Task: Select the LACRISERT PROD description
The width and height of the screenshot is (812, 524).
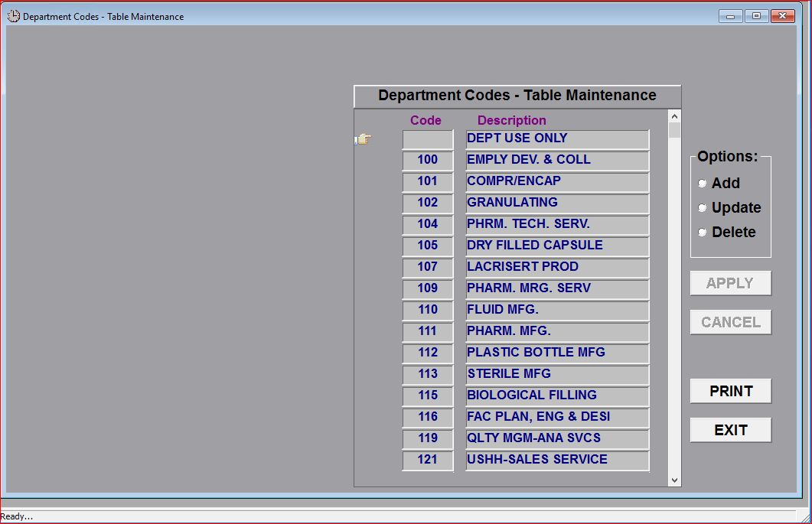Action: tap(557, 268)
